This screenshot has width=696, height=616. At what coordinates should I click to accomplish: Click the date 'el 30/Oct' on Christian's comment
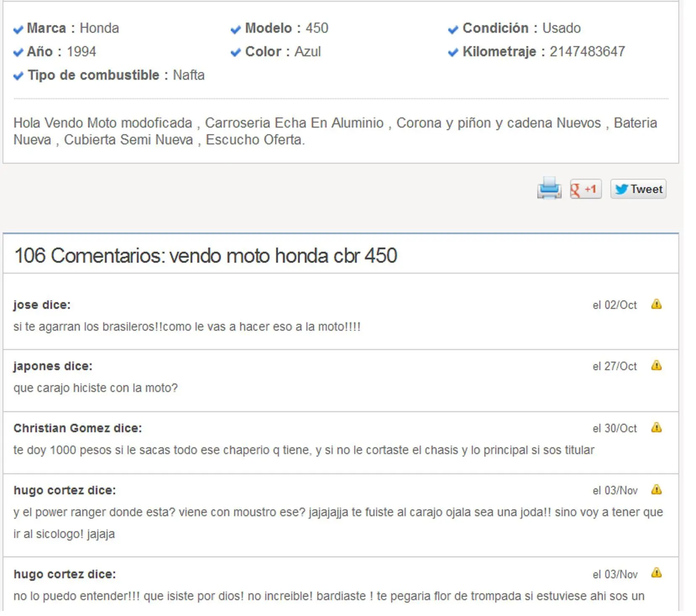614,428
